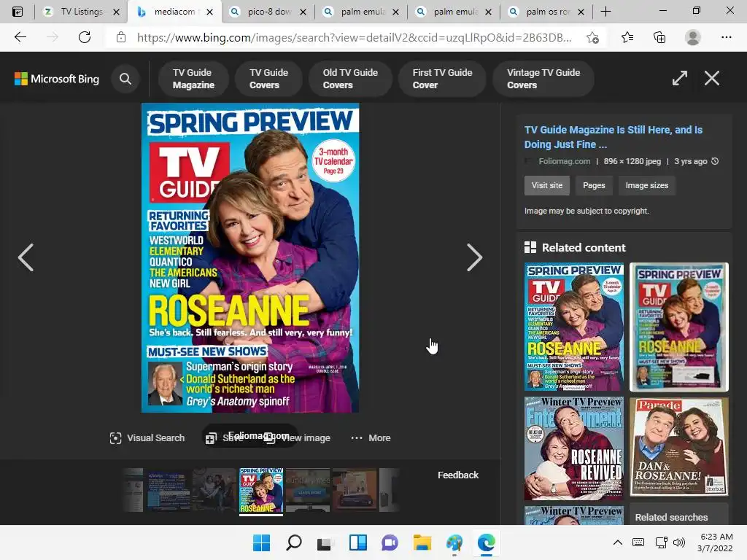Click the Pages button

(594, 185)
